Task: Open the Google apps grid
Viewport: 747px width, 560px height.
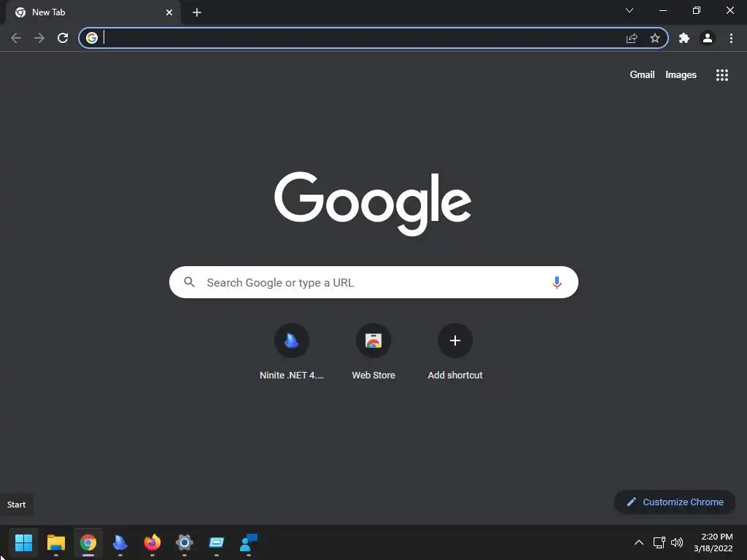Action: [x=722, y=75]
